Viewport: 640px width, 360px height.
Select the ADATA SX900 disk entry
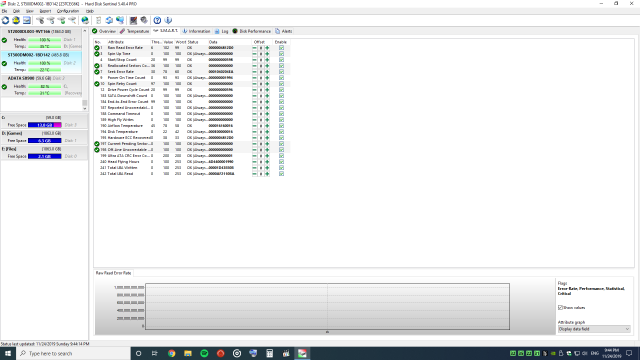click(x=41, y=86)
